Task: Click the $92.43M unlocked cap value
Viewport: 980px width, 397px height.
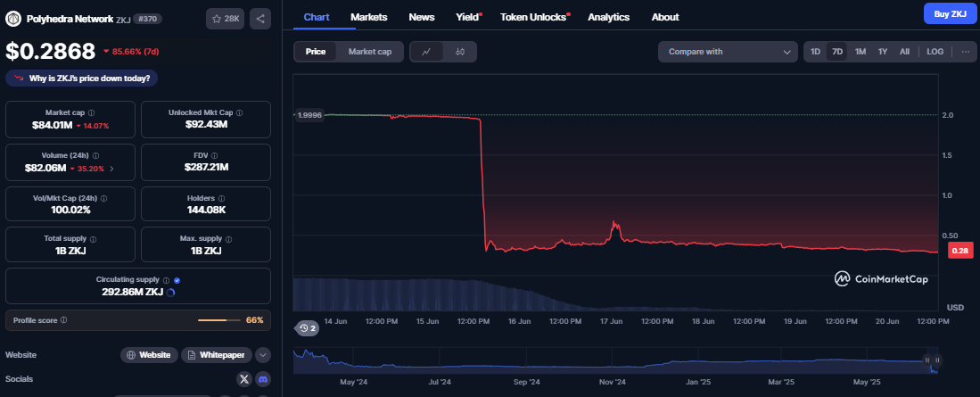Action: pos(206,125)
